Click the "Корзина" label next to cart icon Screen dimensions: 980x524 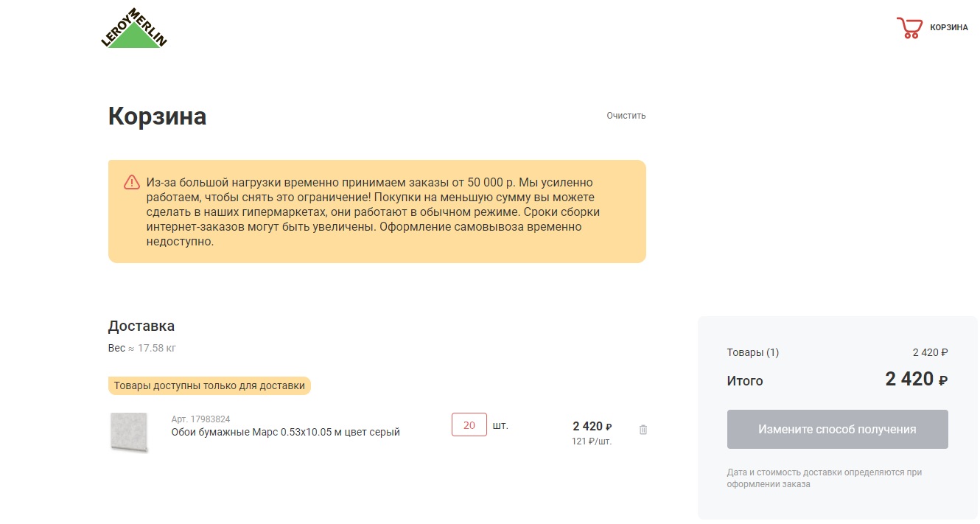(x=948, y=27)
